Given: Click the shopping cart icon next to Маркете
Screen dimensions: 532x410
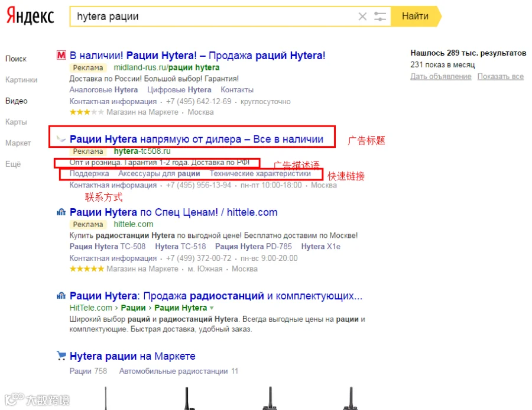Looking at the screenshot, I should click(x=61, y=356).
